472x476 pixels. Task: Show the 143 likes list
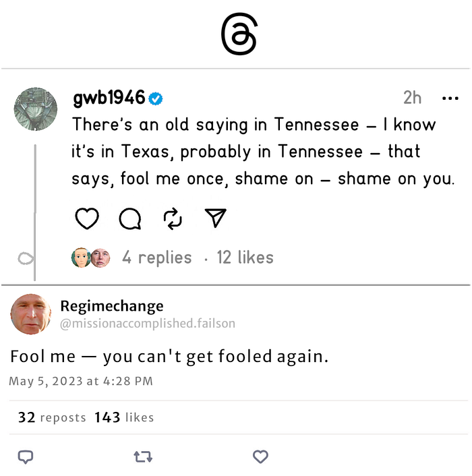click(124, 417)
